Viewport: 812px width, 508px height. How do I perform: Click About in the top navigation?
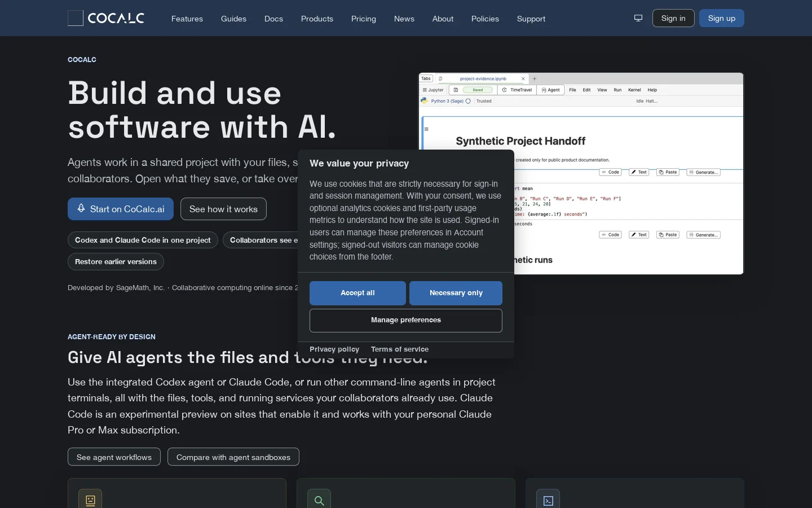point(443,19)
